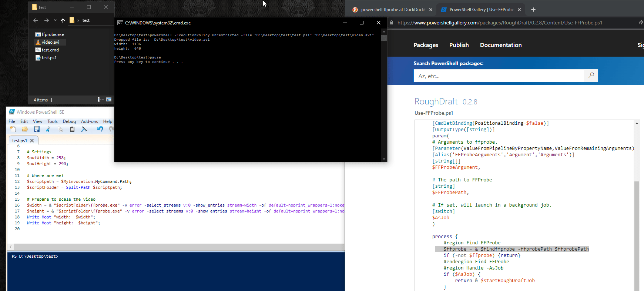Screen dimensions: 644x291
Task: Expand the breadcrumb chevron before test folder
Action: click(78, 20)
